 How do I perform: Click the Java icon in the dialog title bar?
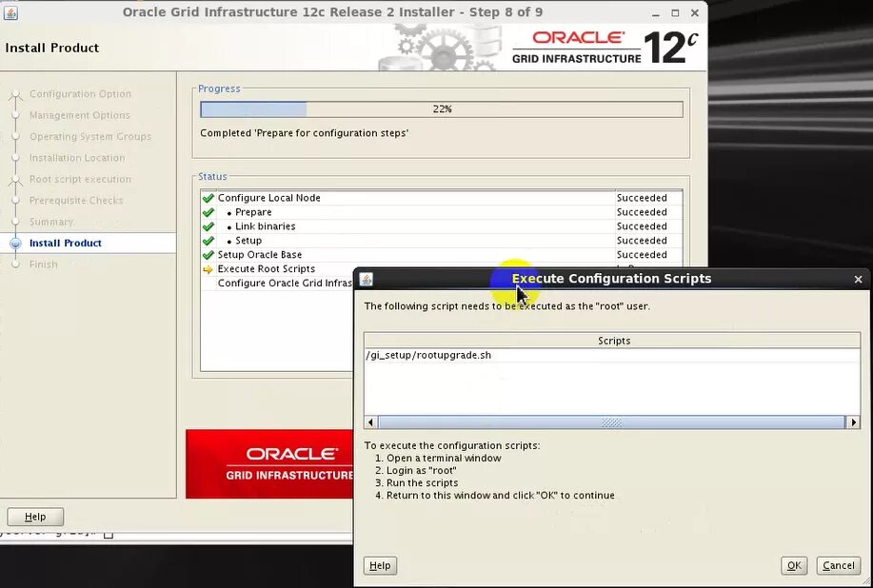point(366,279)
